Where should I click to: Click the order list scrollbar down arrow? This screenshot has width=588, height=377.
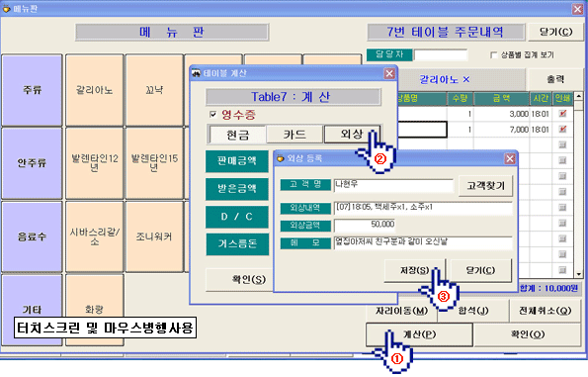tap(578, 274)
